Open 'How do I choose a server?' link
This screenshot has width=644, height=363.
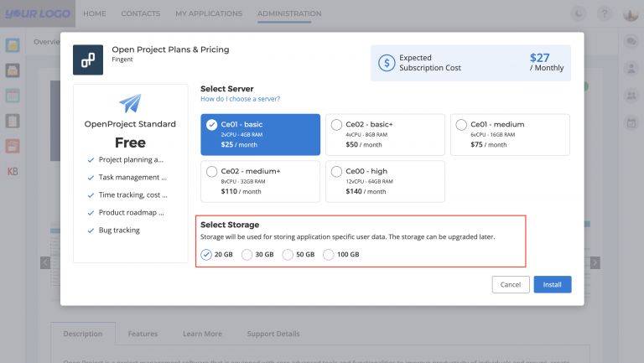click(x=241, y=99)
